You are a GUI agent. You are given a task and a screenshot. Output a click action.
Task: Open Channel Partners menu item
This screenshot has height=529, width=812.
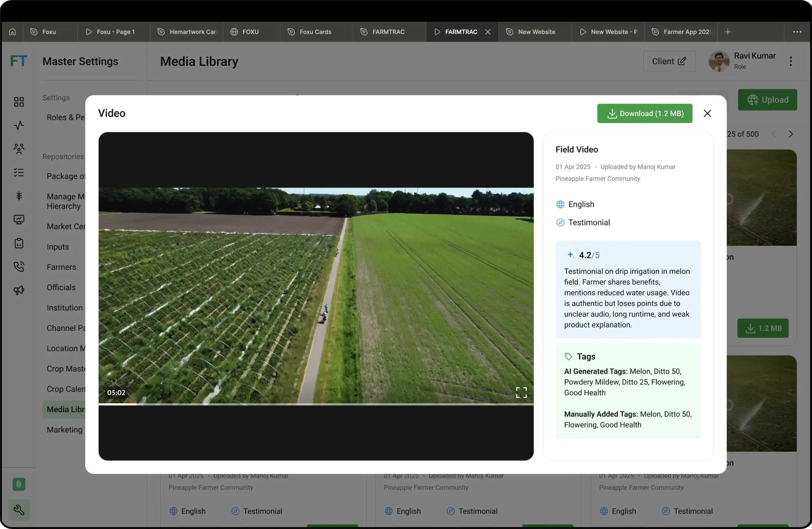66,328
